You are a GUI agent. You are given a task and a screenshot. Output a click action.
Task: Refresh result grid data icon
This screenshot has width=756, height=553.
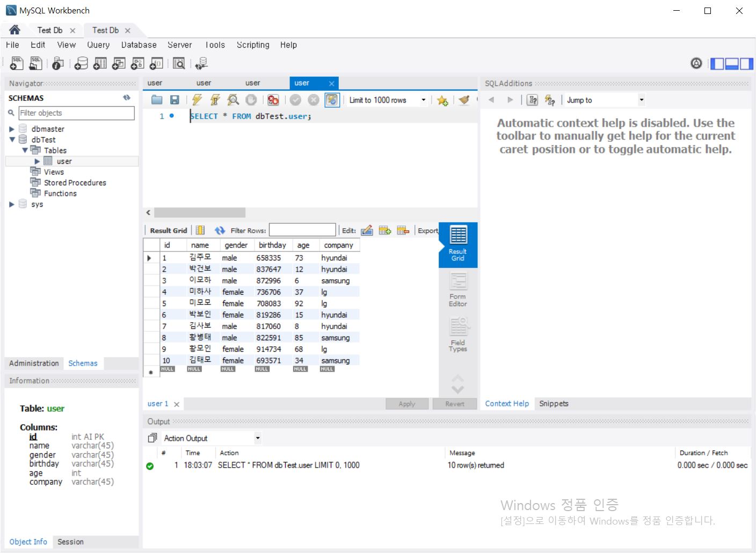point(220,230)
